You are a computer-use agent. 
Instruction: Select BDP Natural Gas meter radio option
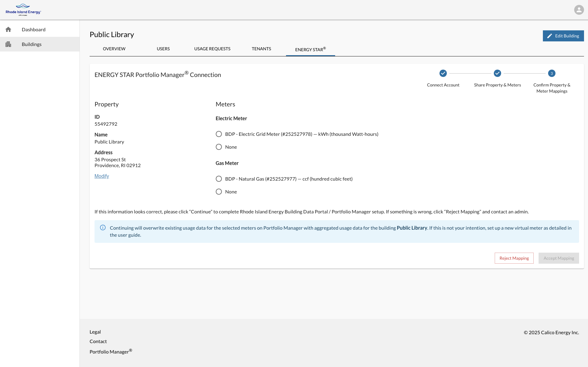pos(219,179)
